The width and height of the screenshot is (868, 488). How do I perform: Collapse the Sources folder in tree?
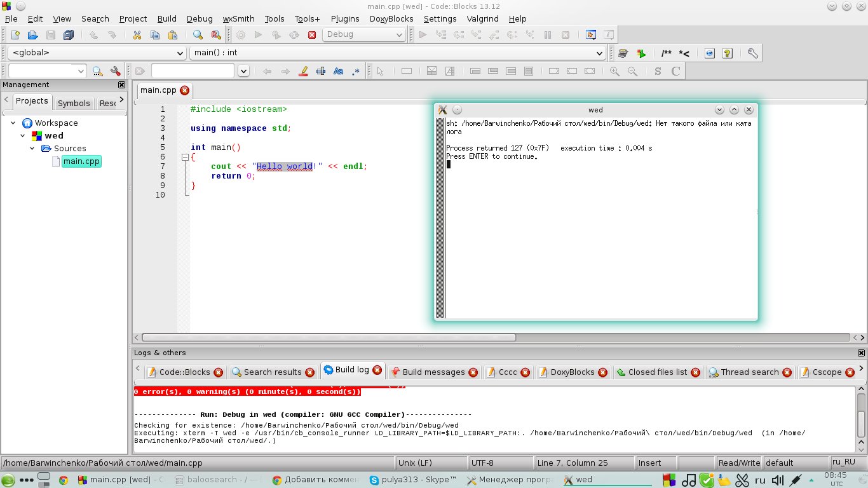(33, 148)
